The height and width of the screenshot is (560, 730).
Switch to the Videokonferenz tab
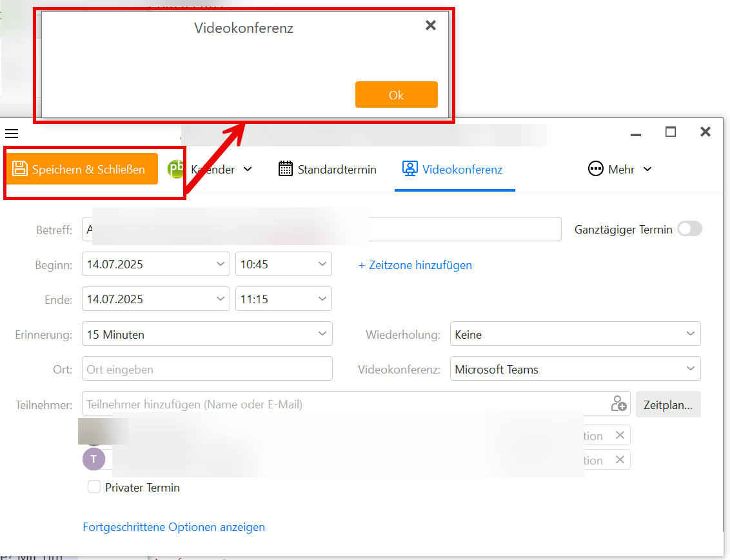[x=455, y=170]
